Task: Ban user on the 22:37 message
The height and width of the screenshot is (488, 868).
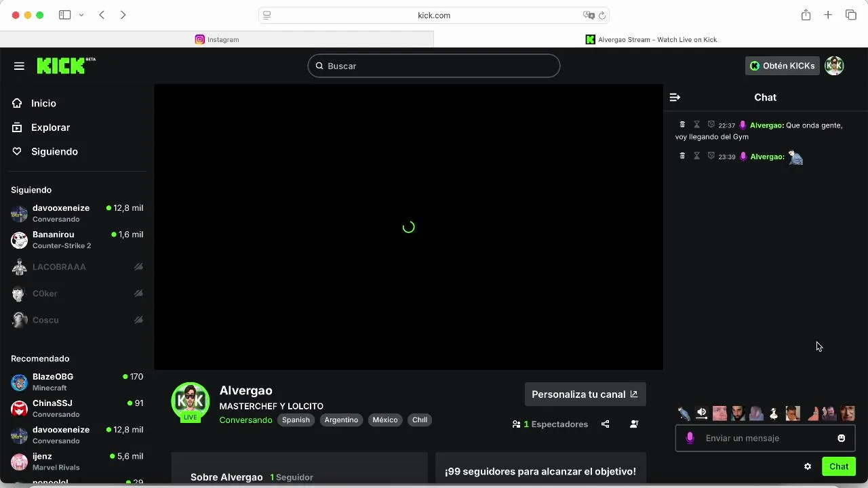Action: tap(711, 125)
